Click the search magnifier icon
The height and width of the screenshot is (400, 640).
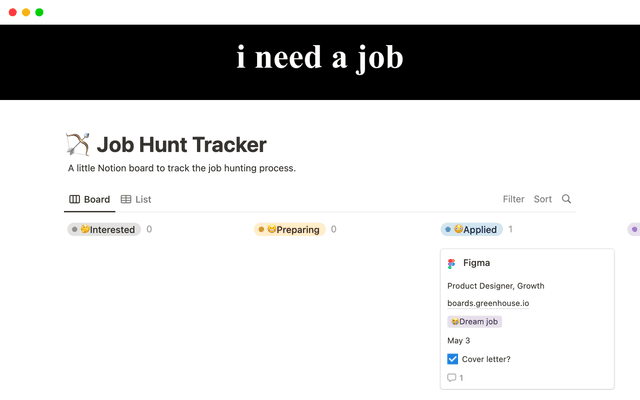point(566,199)
